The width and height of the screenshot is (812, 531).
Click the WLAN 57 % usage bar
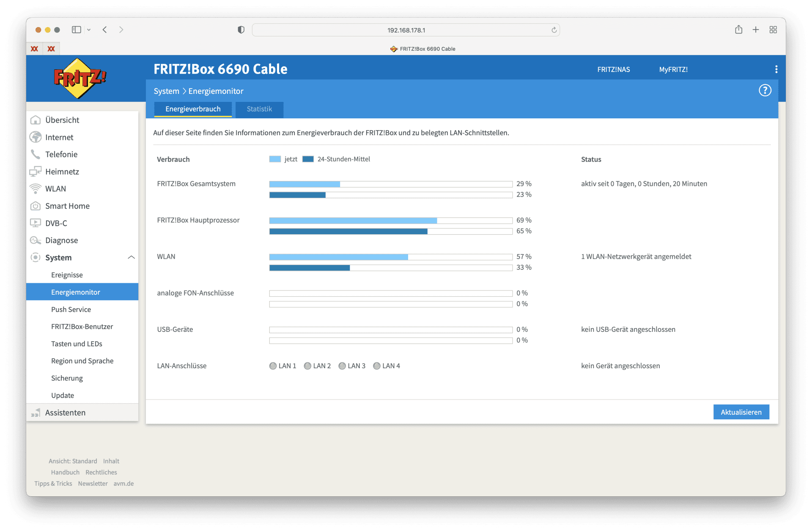(x=391, y=257)
